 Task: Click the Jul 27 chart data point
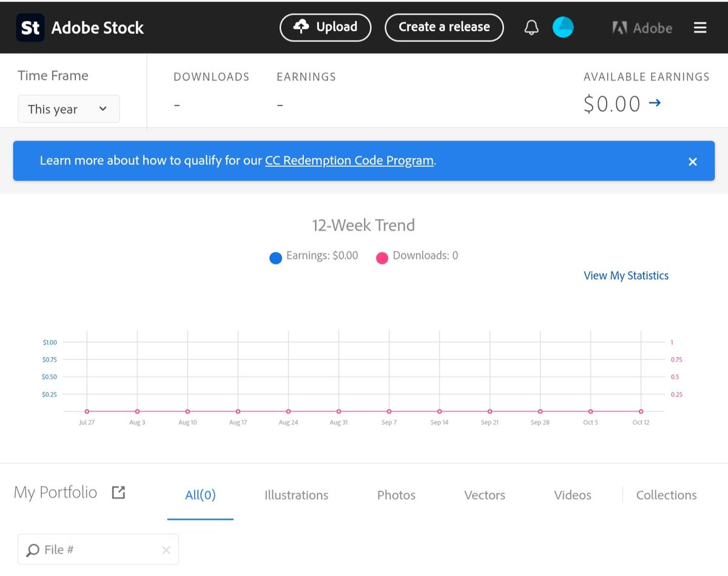87,412
